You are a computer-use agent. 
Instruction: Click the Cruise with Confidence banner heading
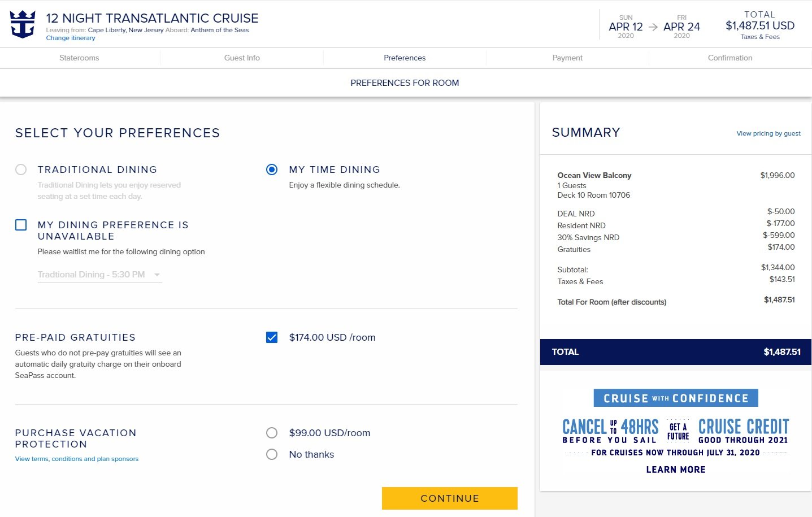pyautogui.click(x=676, y=398)
